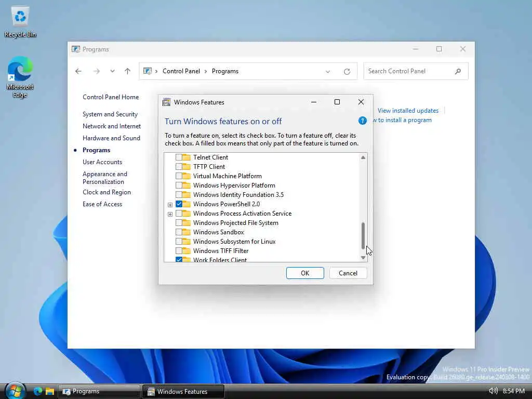Minimize the Windows Features dialog

[x=314, y=102]
